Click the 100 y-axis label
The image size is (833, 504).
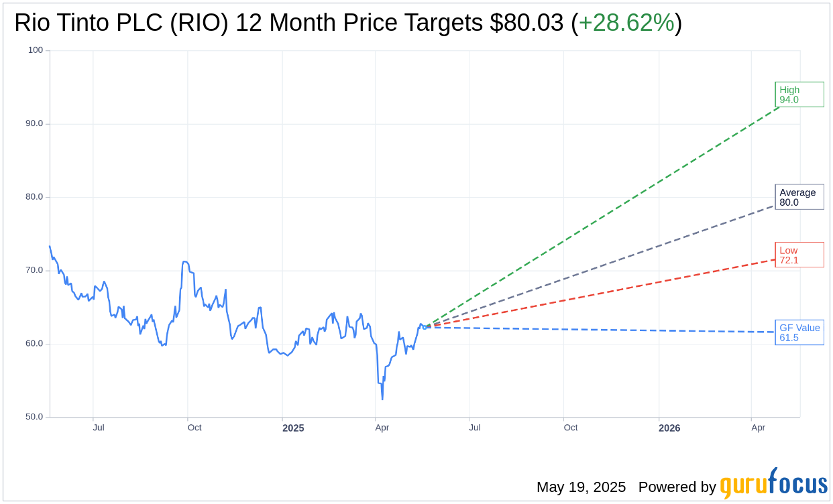(x=36, y=50)
